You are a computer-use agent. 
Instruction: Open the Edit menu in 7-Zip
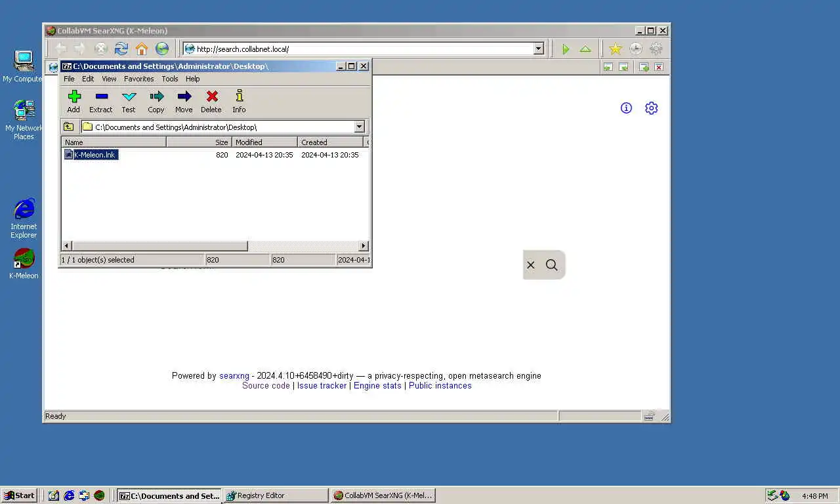click(x=88, y=79)
